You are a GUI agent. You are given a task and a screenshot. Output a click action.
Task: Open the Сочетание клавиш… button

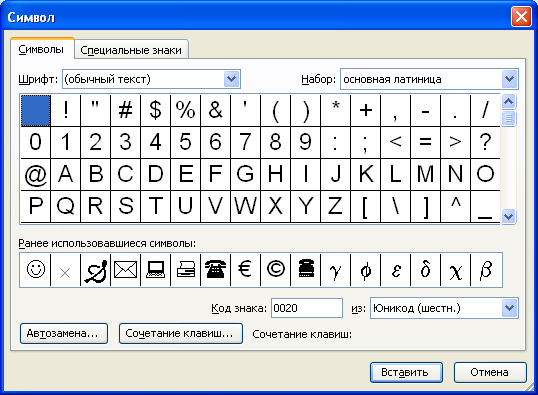(181, 333)
